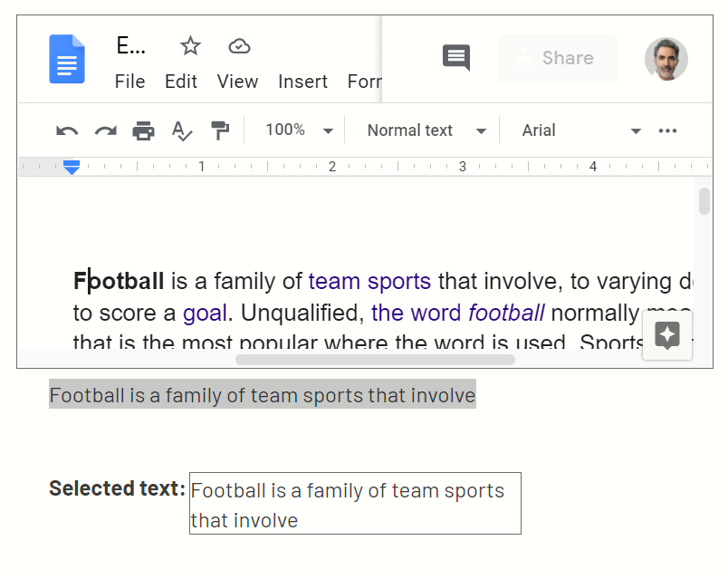Run spelling and grammar check
The height and width of the screenshot is (579, 728).
182,130
